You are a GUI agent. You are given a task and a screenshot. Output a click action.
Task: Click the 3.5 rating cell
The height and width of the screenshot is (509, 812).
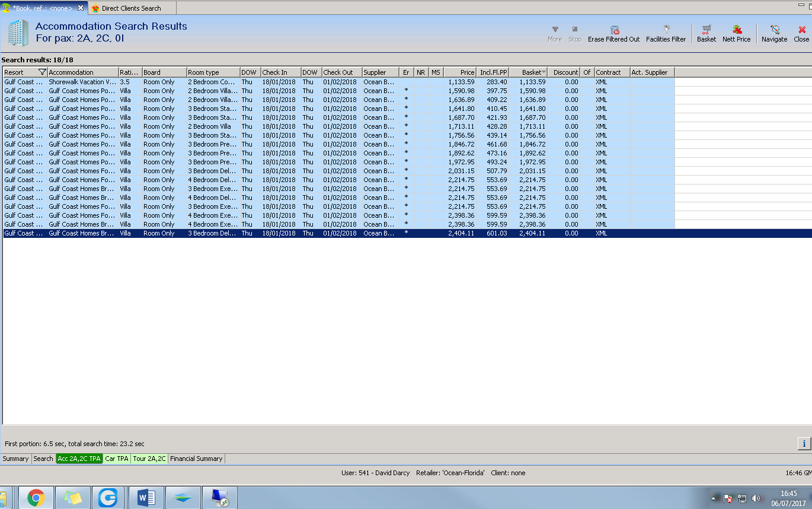click(130, 82)
